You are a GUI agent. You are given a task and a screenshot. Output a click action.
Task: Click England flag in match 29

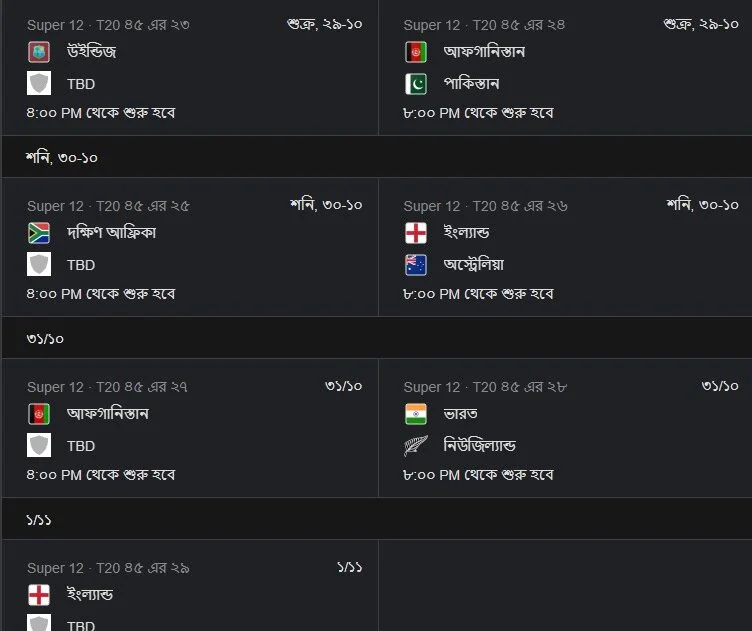click(39, 595)
